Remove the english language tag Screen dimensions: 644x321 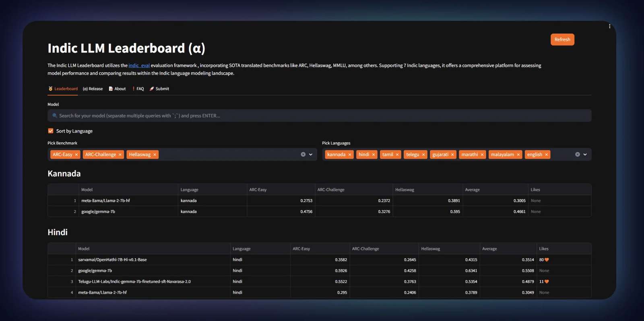coord(547,155)
